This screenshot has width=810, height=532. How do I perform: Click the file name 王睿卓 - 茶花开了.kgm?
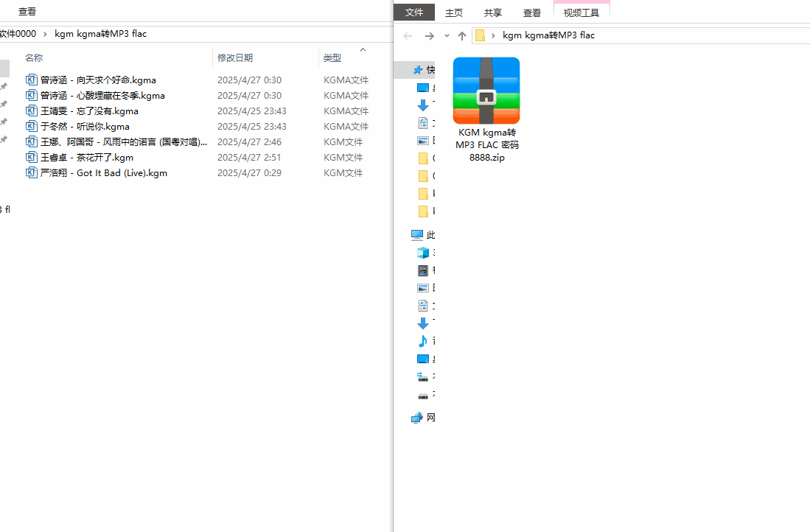(87, 158)
